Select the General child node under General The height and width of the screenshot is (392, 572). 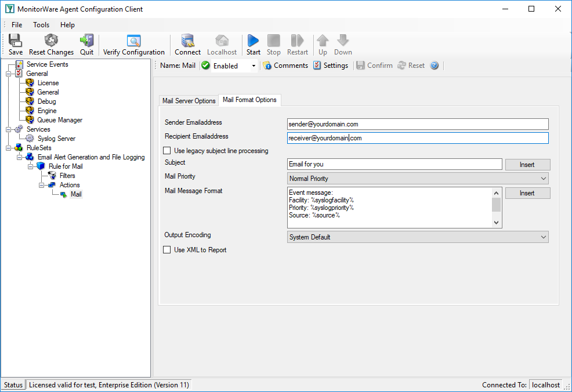[48, 92]
